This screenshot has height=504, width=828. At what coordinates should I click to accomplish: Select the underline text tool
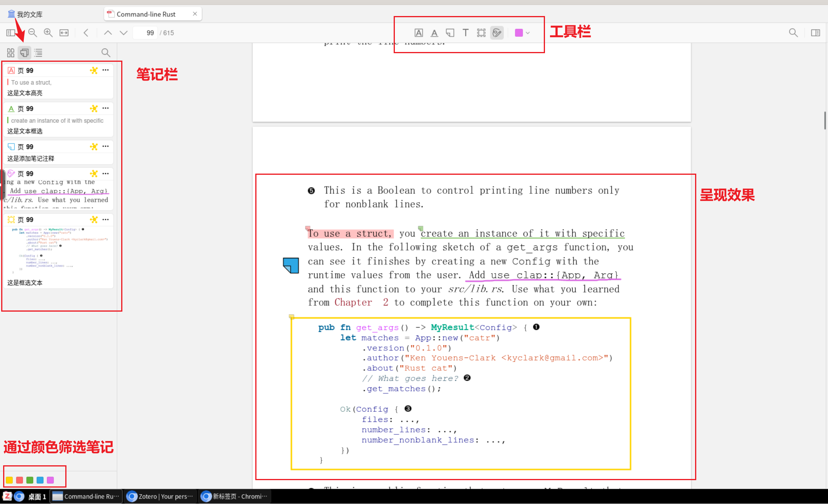[434, 33]
